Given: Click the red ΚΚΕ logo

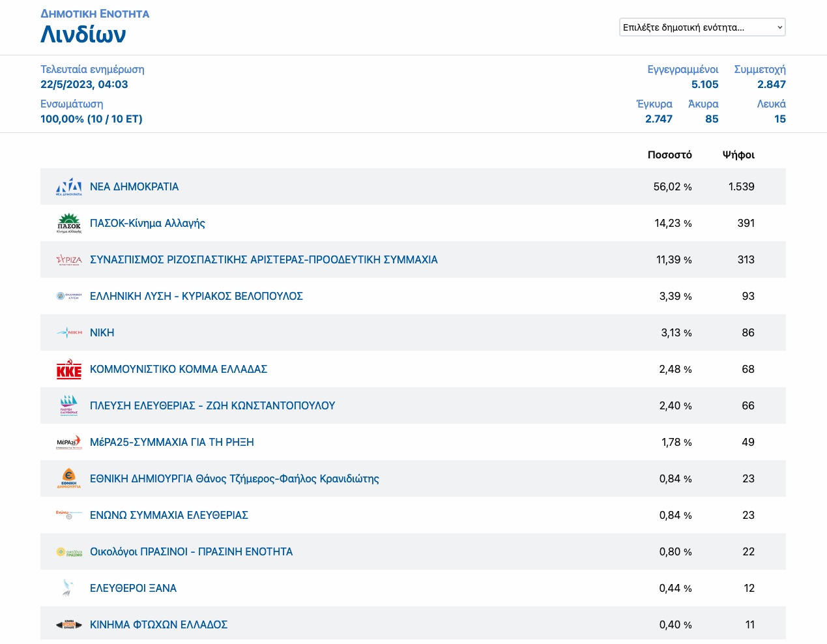Looking at the screenshot, I should [x=69, y=369].
